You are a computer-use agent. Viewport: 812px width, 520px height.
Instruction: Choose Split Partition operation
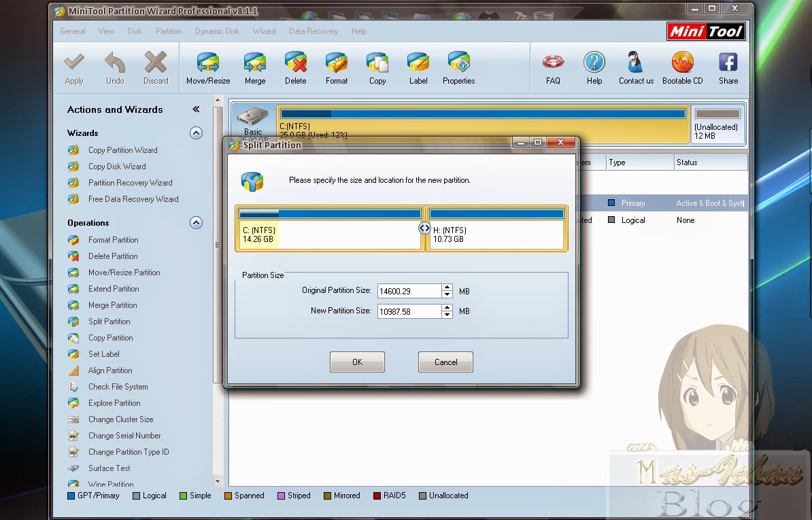click(x=109, y=322)
